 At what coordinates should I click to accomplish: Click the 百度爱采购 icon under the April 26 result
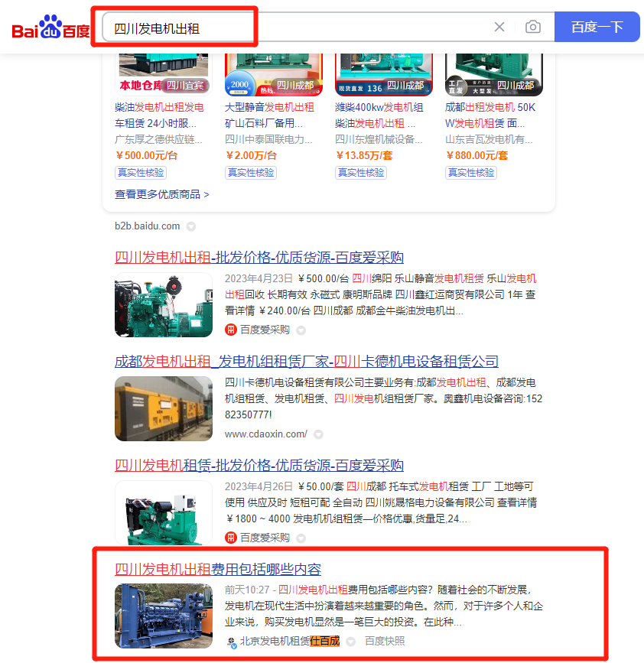(231, 538)
